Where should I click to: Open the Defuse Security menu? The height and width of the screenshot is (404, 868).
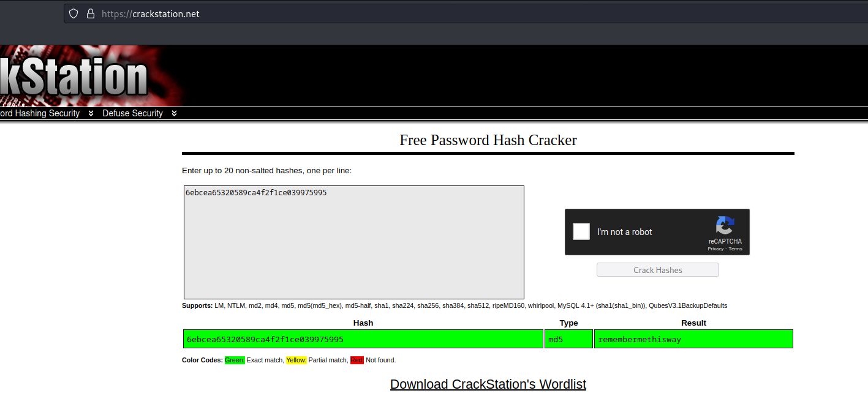tap(132, 113)
